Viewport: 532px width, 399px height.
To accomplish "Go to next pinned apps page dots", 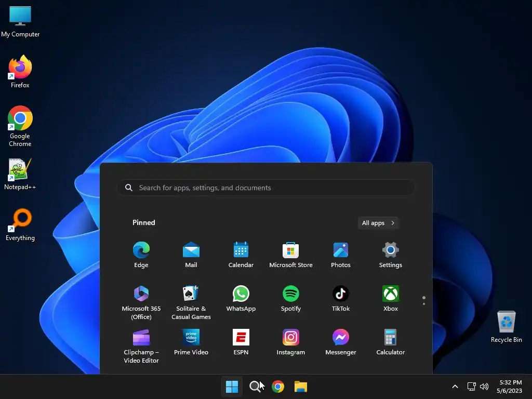I will click(x=424, y=301).
